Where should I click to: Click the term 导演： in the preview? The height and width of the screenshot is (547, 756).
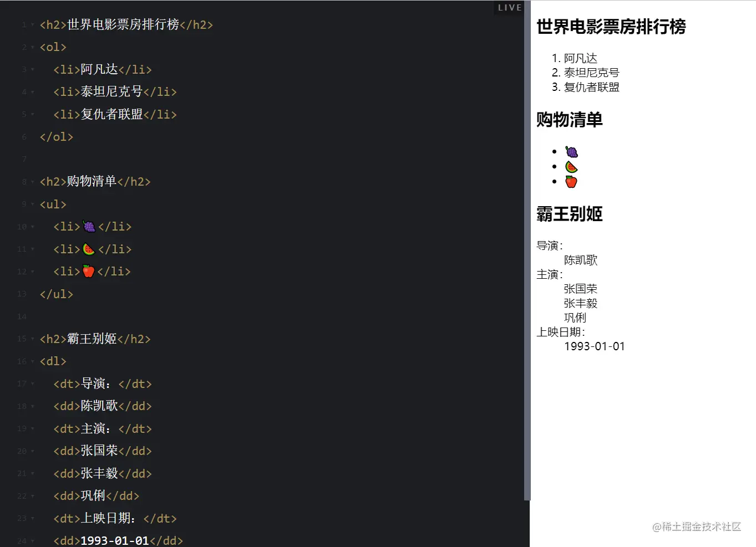(550, 246)
